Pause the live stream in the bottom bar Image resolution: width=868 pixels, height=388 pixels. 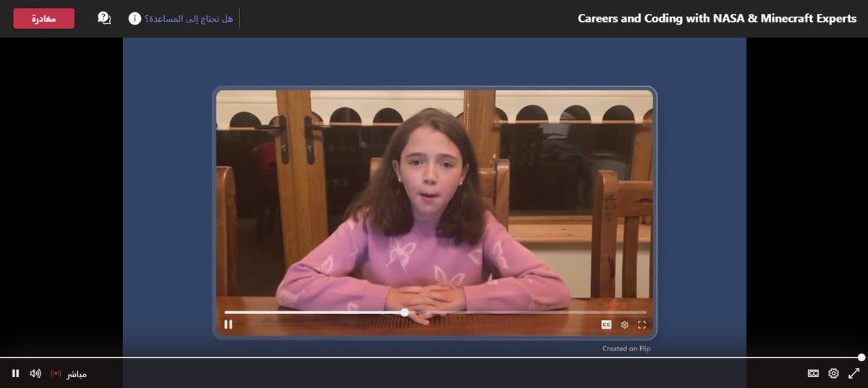[x=16, y=374]
